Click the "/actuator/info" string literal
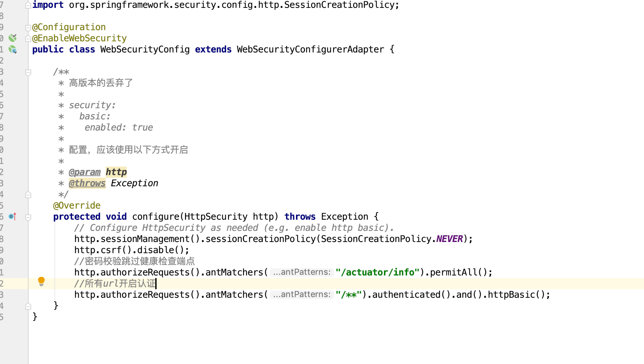 (377, 272)
